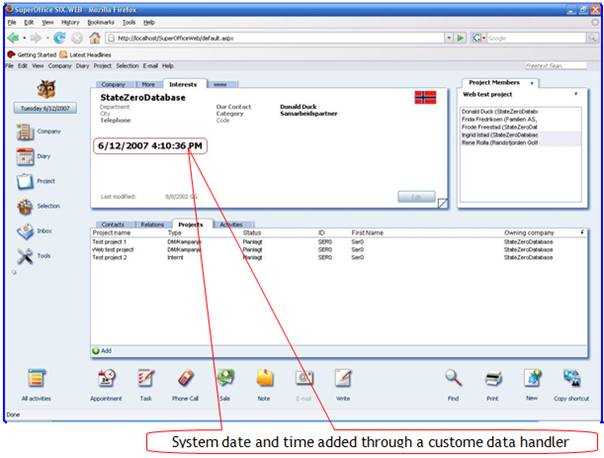Switch to the More tab

148,84
